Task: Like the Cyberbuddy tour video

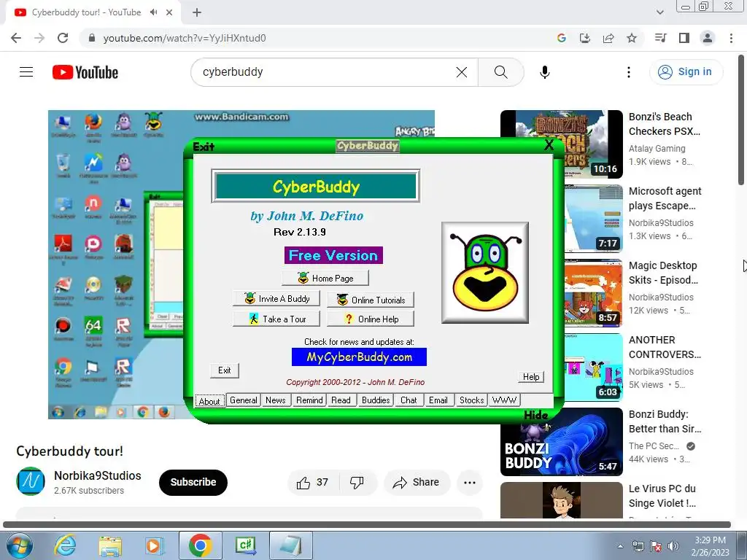Action: click(x=312, y=483)
